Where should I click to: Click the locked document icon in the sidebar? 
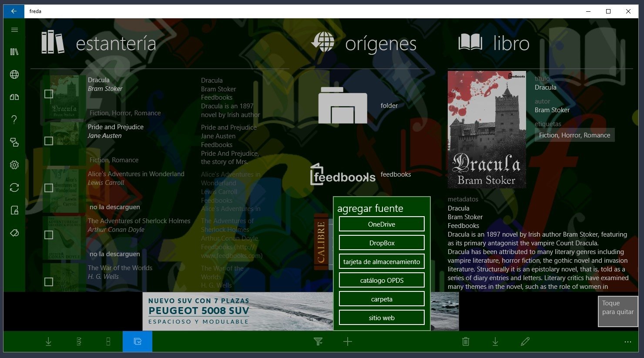click(14, 210)
